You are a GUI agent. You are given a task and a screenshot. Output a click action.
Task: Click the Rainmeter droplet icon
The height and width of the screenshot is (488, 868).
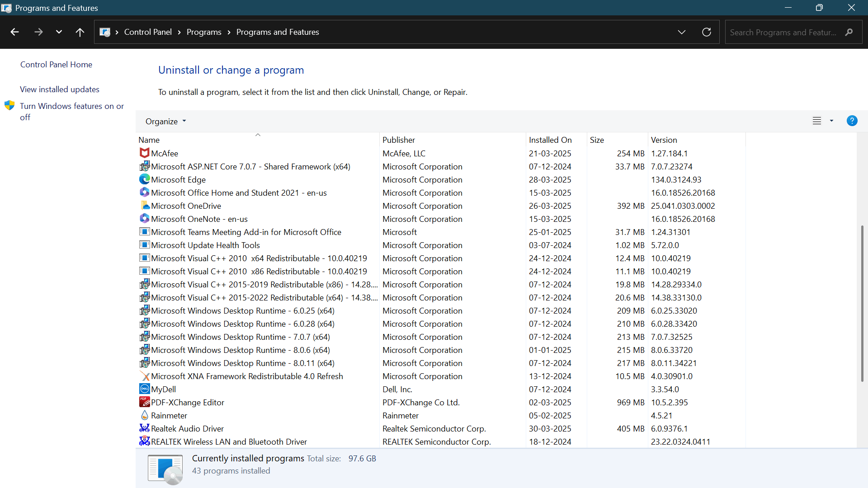click(x=144, y=415)
